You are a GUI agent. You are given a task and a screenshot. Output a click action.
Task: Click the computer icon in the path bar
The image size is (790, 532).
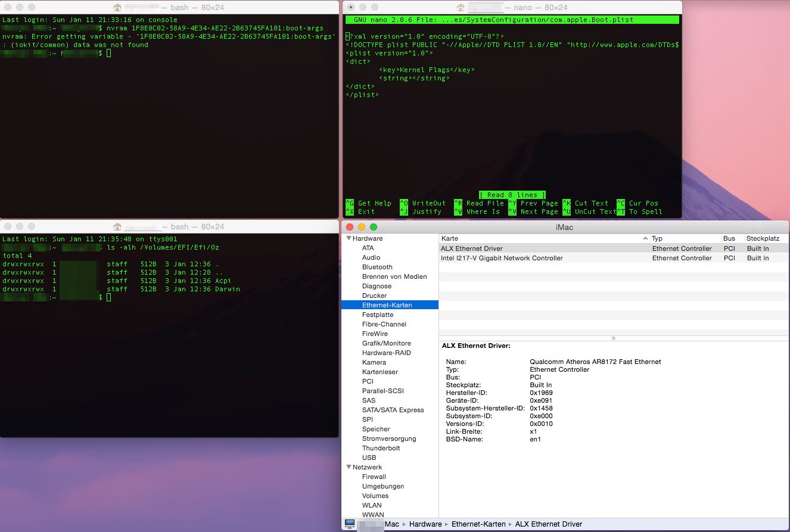coord(350,524)
